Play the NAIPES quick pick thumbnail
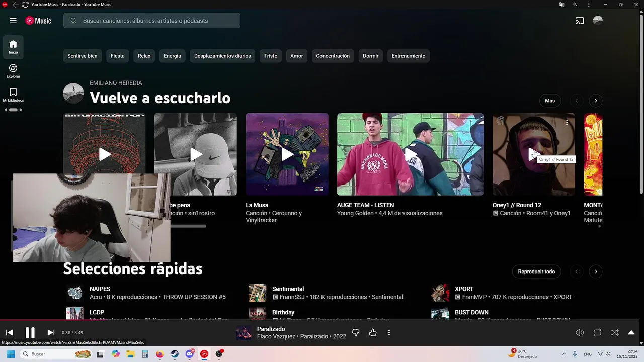Screen dimensions: 644x362 click(75, 293)
